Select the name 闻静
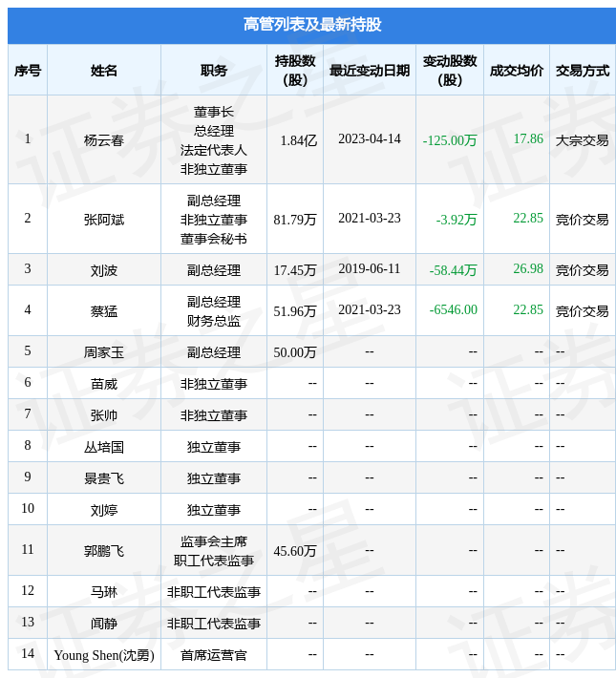Screen dimensions: 616x678 (x=104, y=623)
